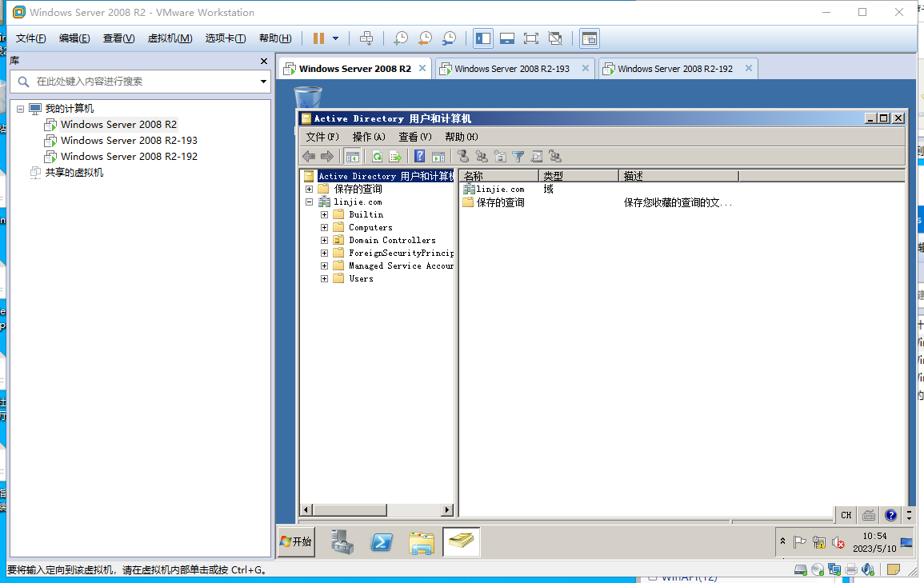Switch to the Windows Server 2008 R2-193 tab
Viewport: 924px width, 583px height.
point(511,68)
